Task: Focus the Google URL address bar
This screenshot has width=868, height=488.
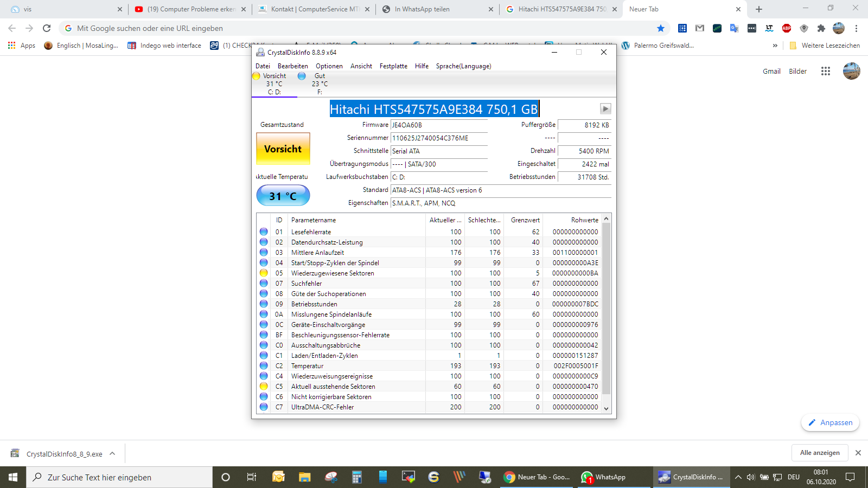Action: (x=358, y=28)
